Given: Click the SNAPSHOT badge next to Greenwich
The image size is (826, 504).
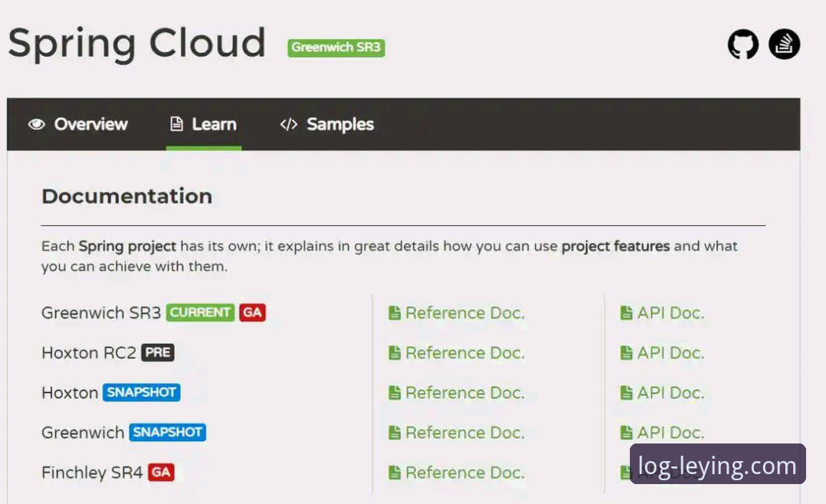Looking at the screenshot, I should pyautogui.click(x=168, y=432).
